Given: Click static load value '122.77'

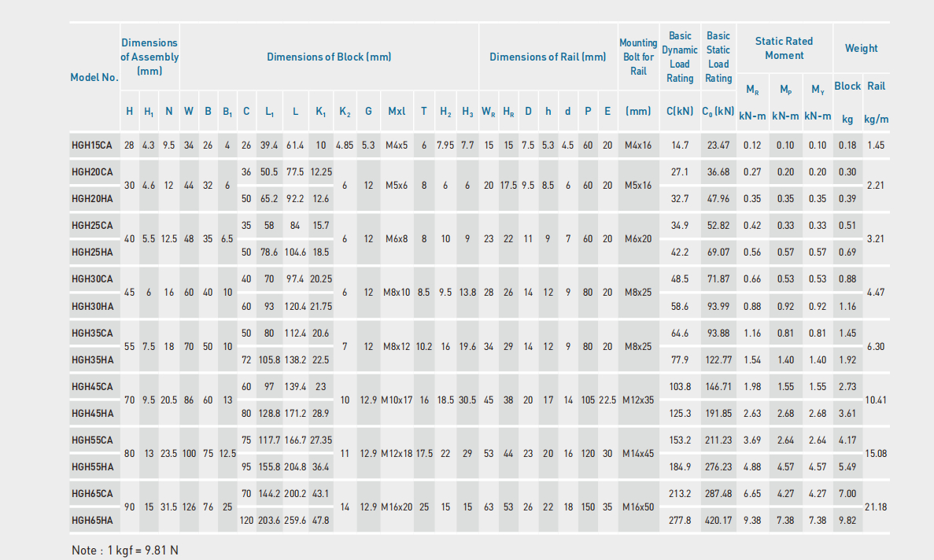Looking at the screenshot, I should click(718, 360).
